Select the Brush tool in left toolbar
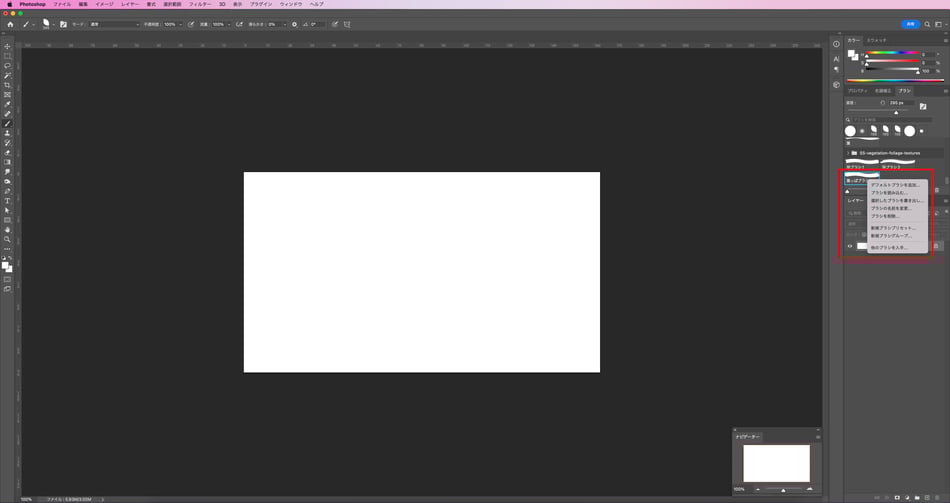The image size is (950, 503). (7, 124)
